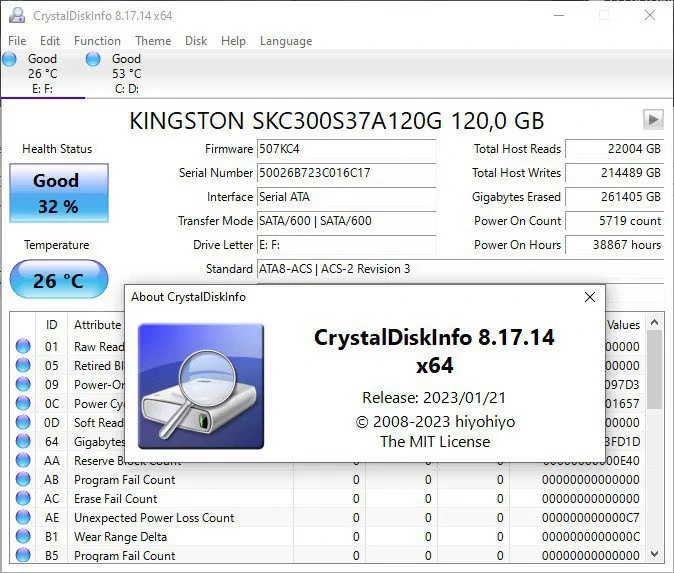Click status orb for Wear Range Delta
The height and width of the screenshot is (573, 674).
click(23, 537)
